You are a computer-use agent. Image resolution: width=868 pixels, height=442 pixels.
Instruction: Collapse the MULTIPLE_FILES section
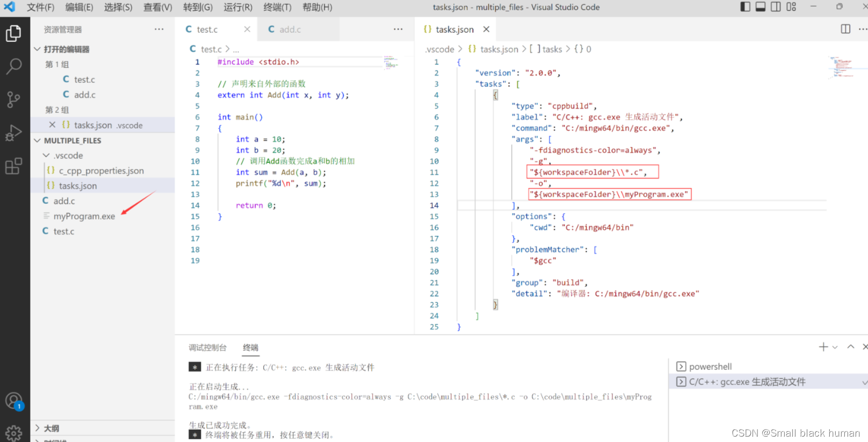pyautogui.click(x=37, y=140)
